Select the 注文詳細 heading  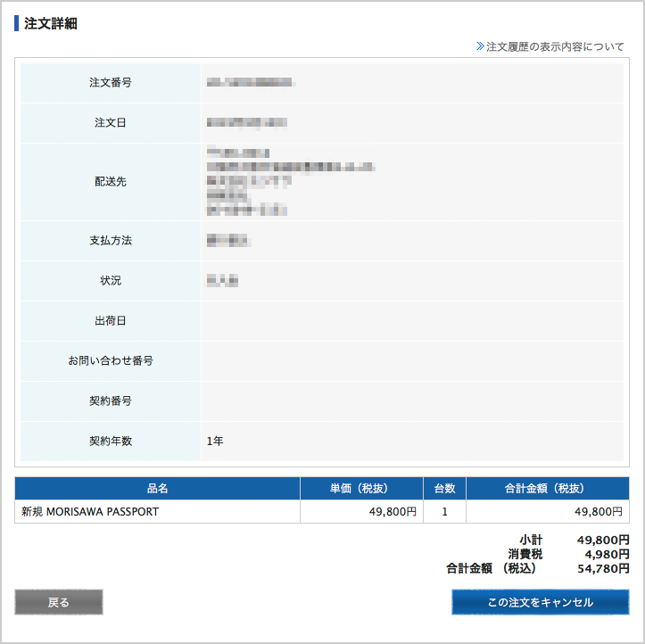tap(50, 23)
